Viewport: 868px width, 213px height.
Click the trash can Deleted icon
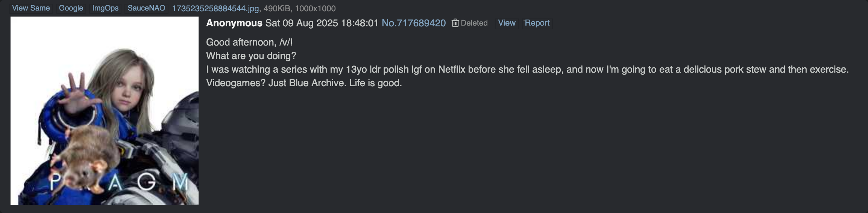coord(455,23)
